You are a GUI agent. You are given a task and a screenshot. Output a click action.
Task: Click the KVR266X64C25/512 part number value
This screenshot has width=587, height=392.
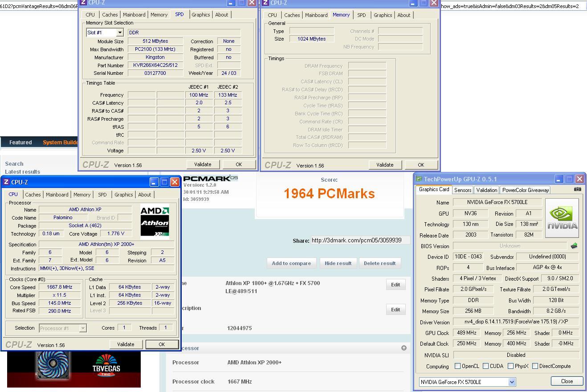[x=155, y=65]
